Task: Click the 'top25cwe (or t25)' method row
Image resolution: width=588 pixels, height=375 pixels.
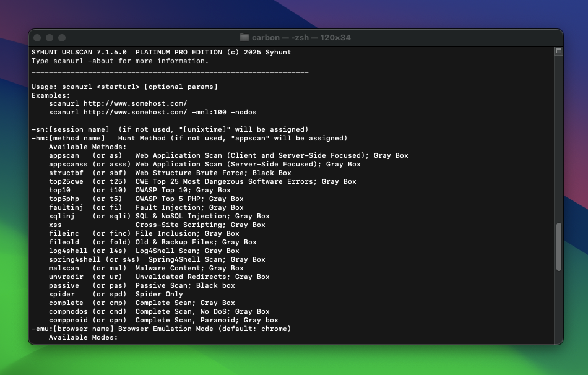Action: coord(202,181)
